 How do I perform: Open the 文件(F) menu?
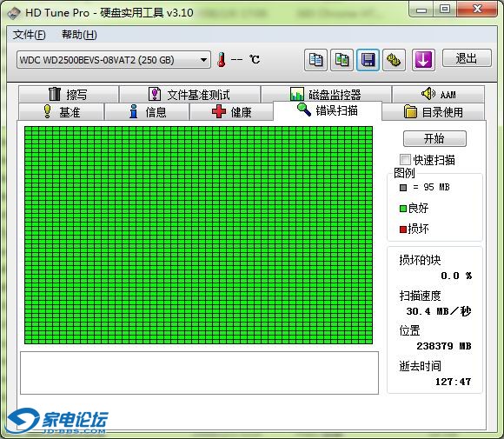(30, 35)
